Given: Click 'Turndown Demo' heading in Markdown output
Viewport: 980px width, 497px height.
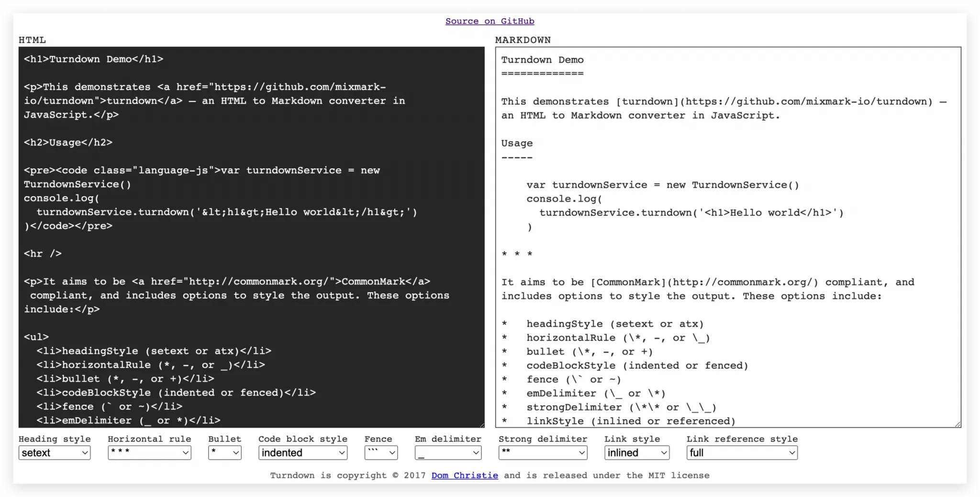Looking at the screenshot, I should (x=542, y=60).
